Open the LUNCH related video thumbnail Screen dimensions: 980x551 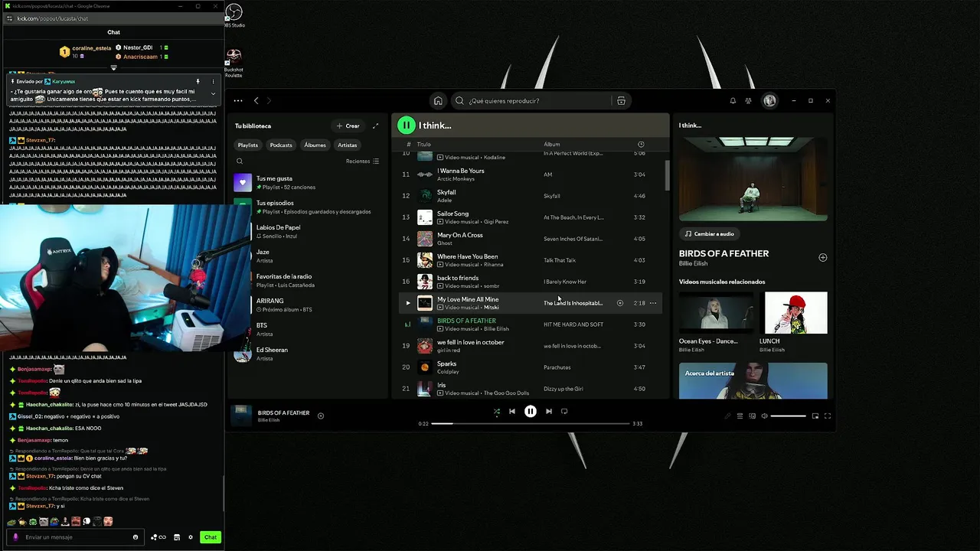click(795, 312)
